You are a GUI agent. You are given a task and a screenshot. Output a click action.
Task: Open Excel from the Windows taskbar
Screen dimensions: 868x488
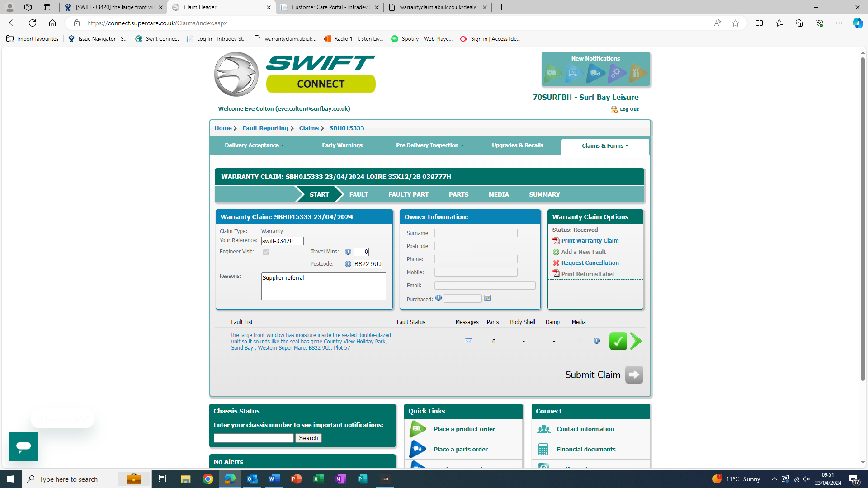pos(319,479)
